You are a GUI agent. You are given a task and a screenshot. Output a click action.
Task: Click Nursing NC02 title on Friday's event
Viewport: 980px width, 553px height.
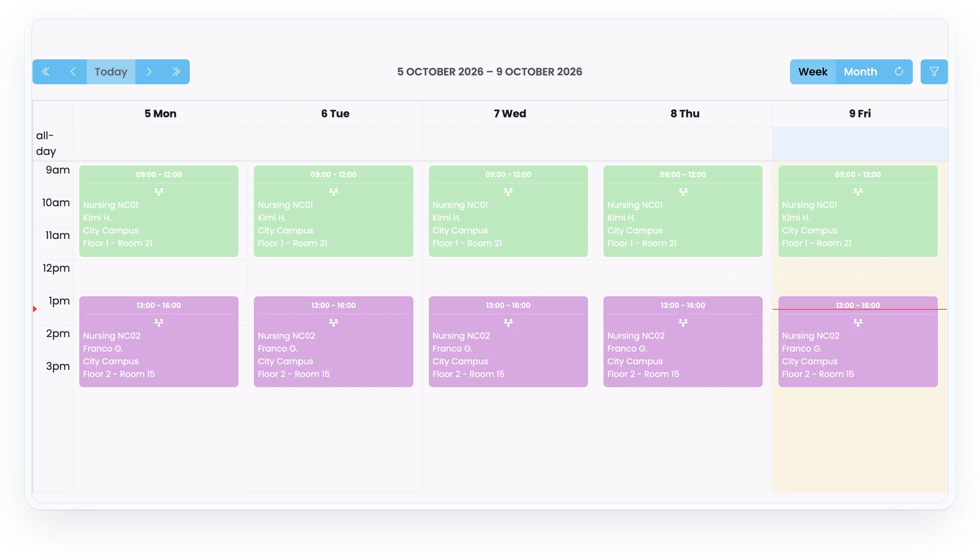(810, 336)
